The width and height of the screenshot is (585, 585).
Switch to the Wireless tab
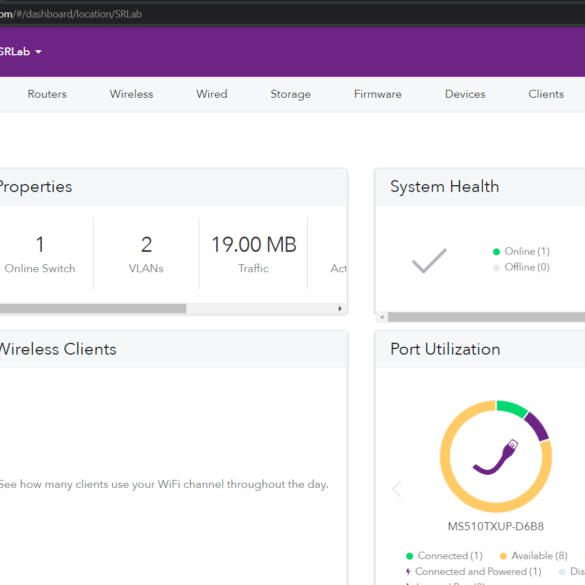131,94
